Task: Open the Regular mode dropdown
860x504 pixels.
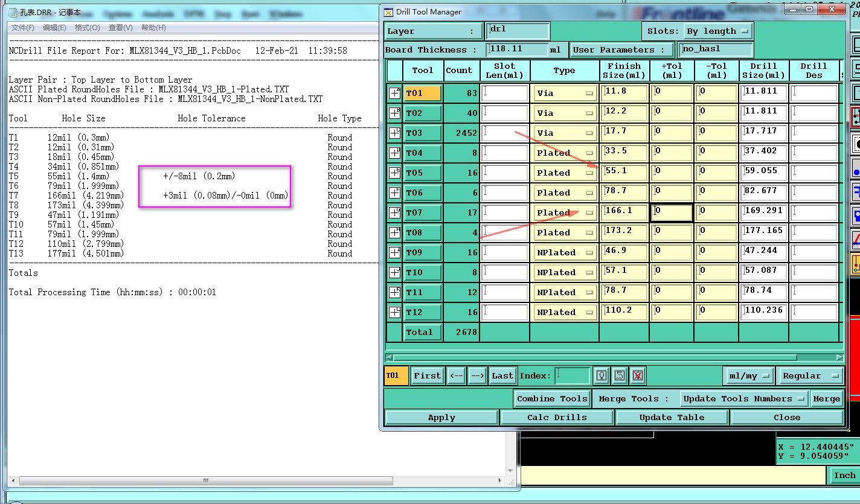Action: (x=810, y=375)
